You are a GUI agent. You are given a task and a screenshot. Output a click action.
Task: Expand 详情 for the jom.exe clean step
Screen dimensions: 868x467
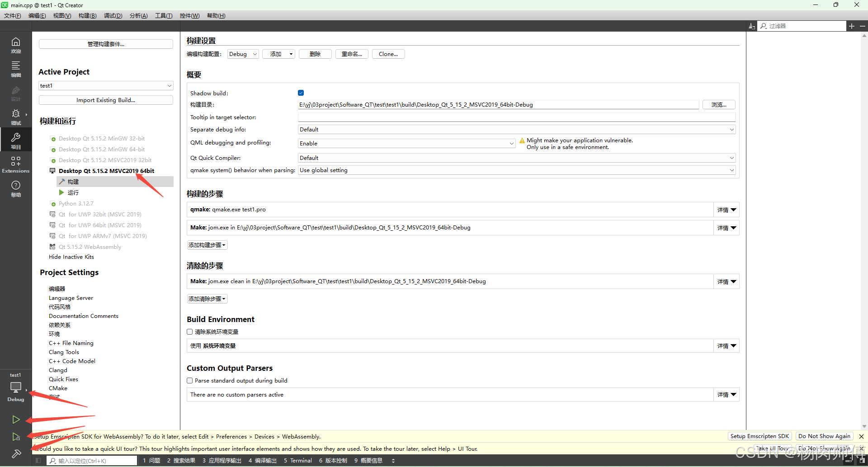pos(726,281)
